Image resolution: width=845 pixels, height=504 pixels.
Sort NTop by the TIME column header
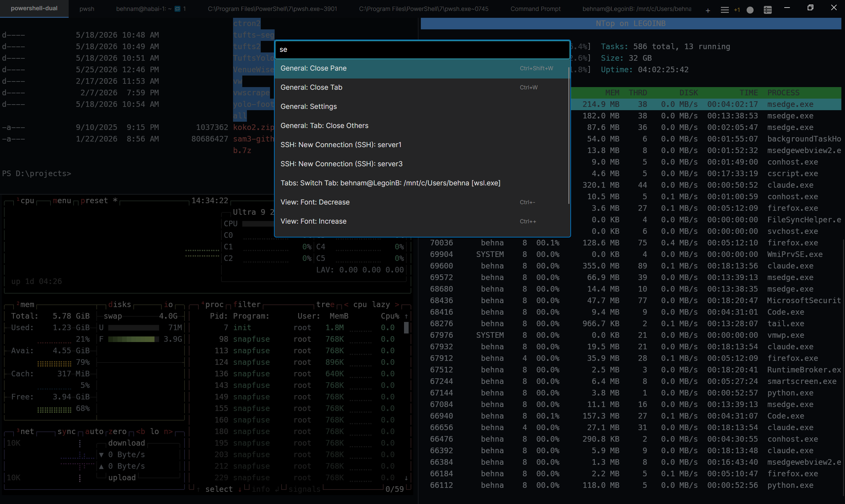pos(749,93)
